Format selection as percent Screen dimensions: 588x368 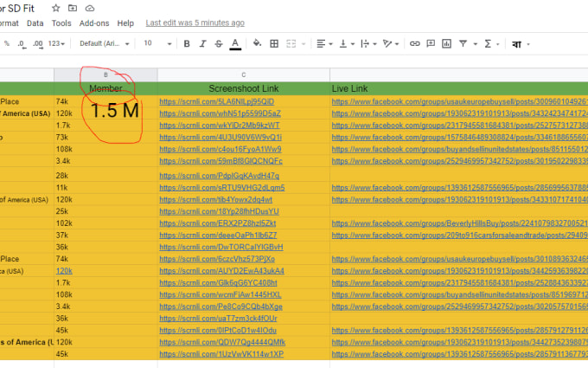pyautogui.click(x=7, y=43)
